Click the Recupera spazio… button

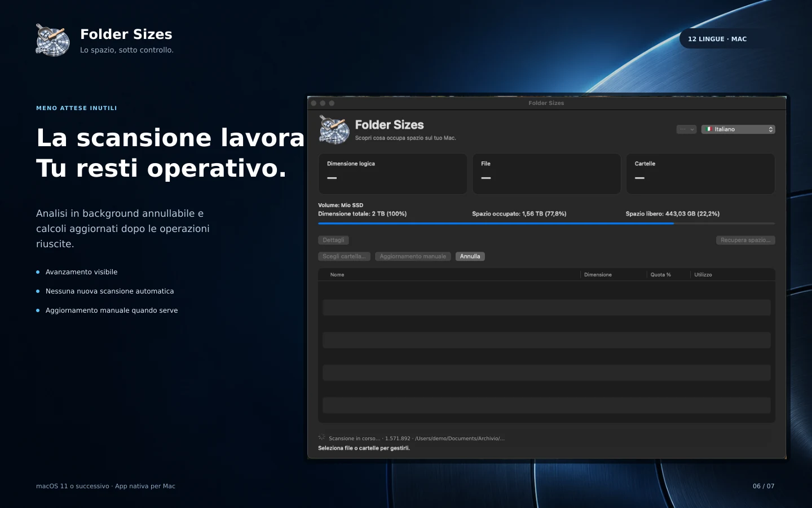[745, 240]
